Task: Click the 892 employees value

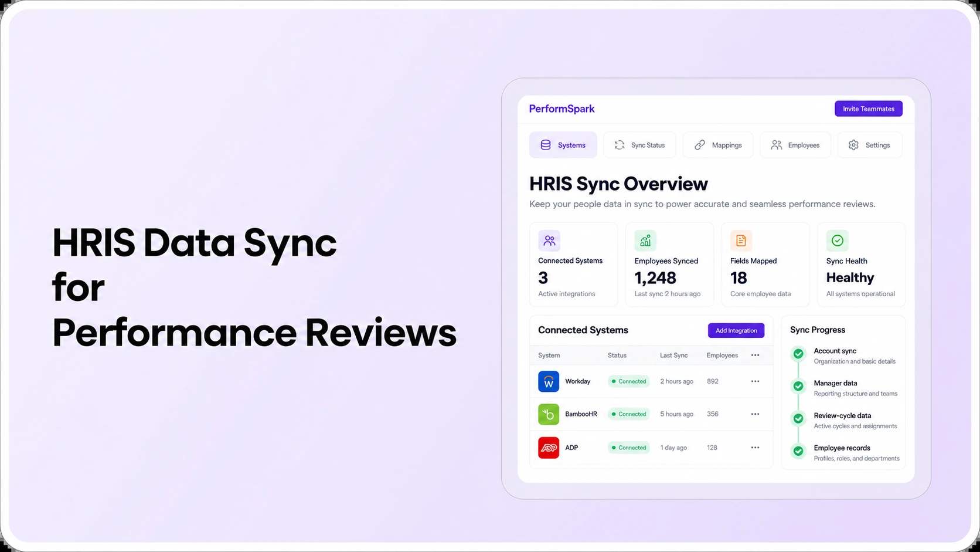Action: (713, 381)
